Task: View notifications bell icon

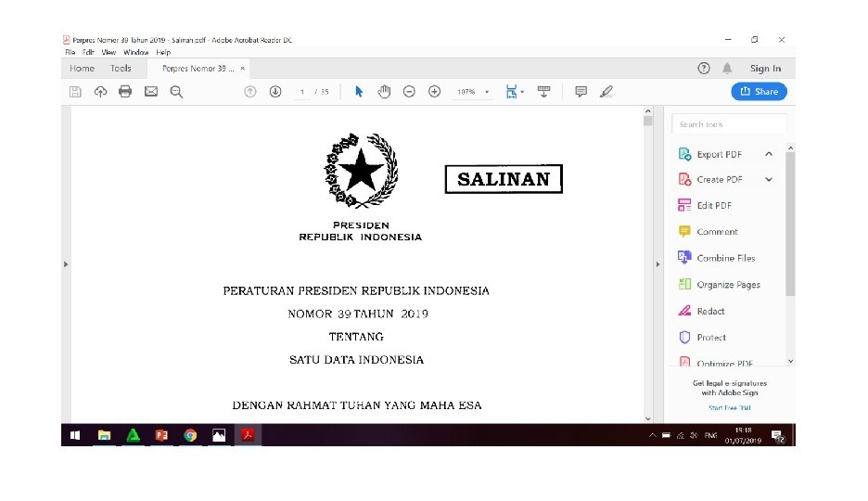Action: 727,68
